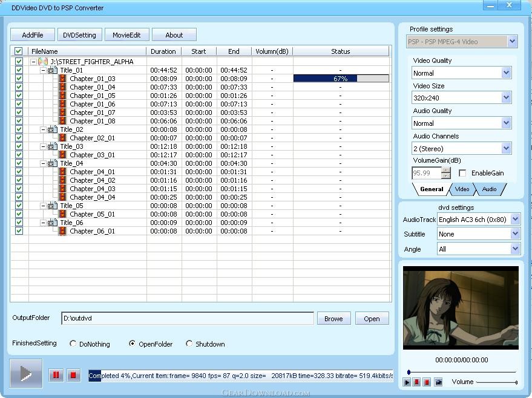
Task: Click the film icon of Chapter_04_01
Action: pyautogui.click(x=62, y=172)
